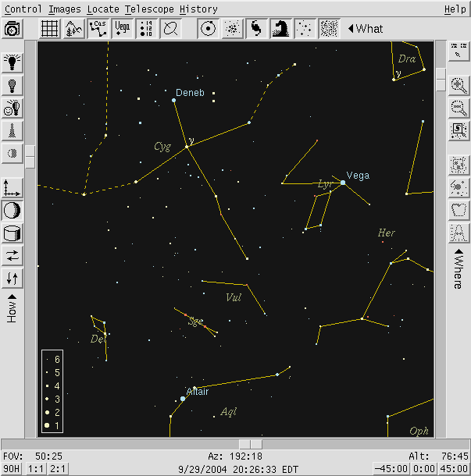Show galaxies spiral icon
Screen dimensions: 471x476
(256, 29)
